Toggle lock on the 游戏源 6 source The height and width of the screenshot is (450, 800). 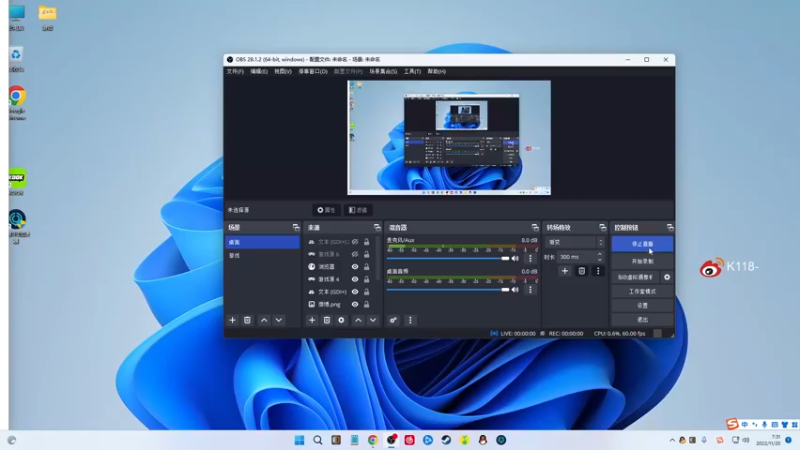[366, 254]
